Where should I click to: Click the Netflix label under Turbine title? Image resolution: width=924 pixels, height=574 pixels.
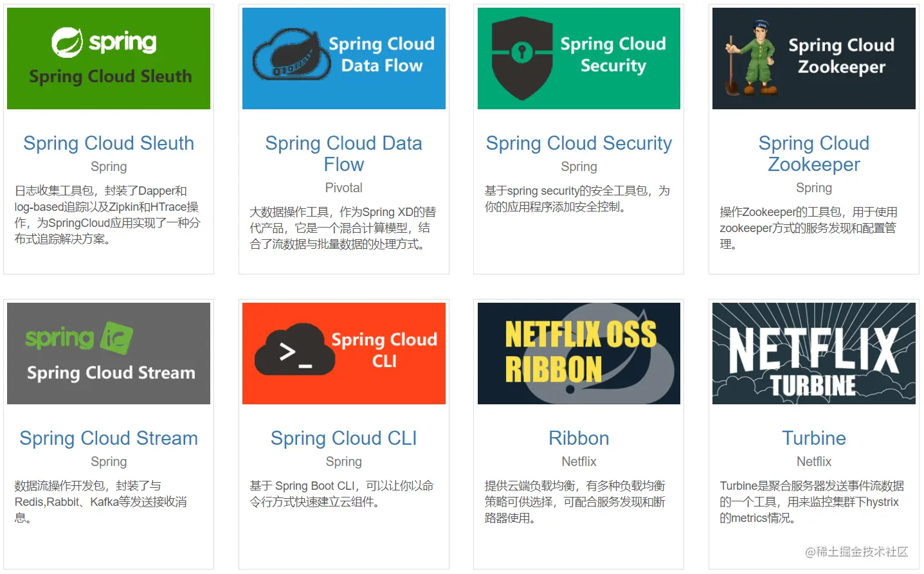(x=814, y=462)
